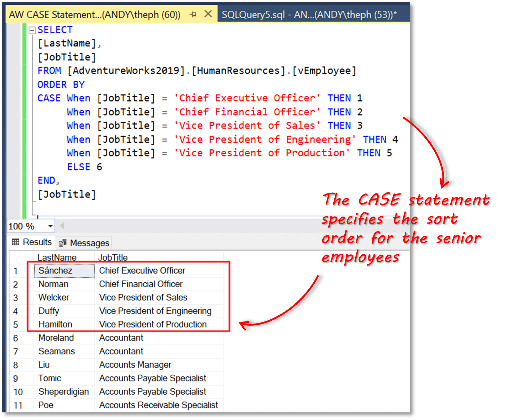Click the Accounts Manager cell
This screenshot has height=420, width=508.
[x=135, y=365]
